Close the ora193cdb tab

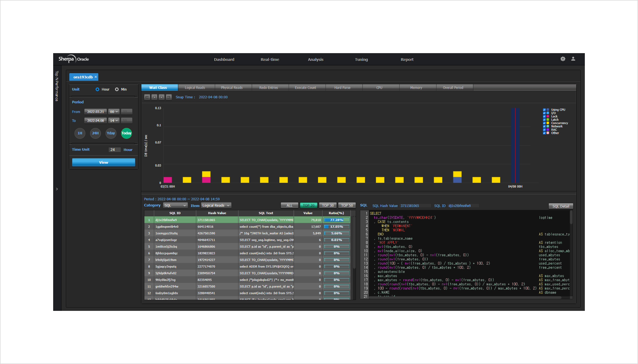pyautogui.click(x=96, y=77)
